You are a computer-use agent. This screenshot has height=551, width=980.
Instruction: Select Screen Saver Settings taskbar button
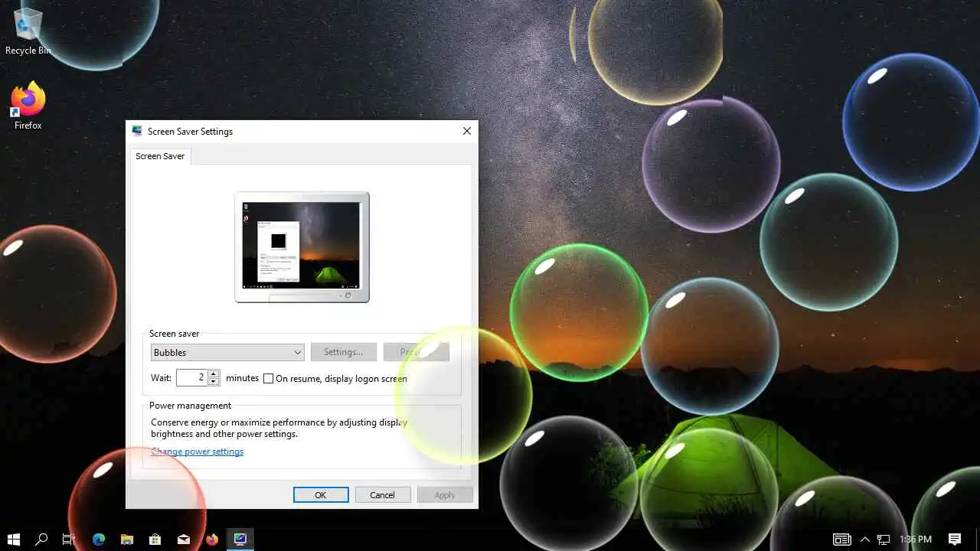click(x=240, y=539)
